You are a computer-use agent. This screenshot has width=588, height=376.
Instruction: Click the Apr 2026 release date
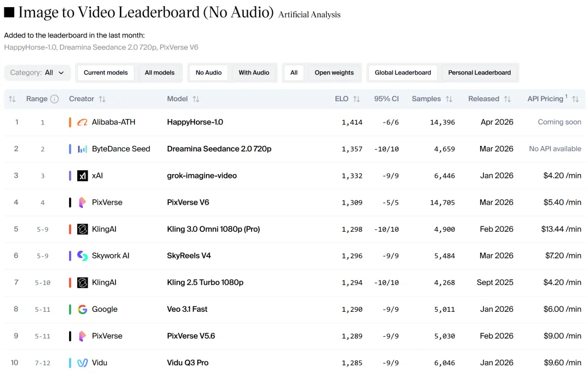coord(497,122)
